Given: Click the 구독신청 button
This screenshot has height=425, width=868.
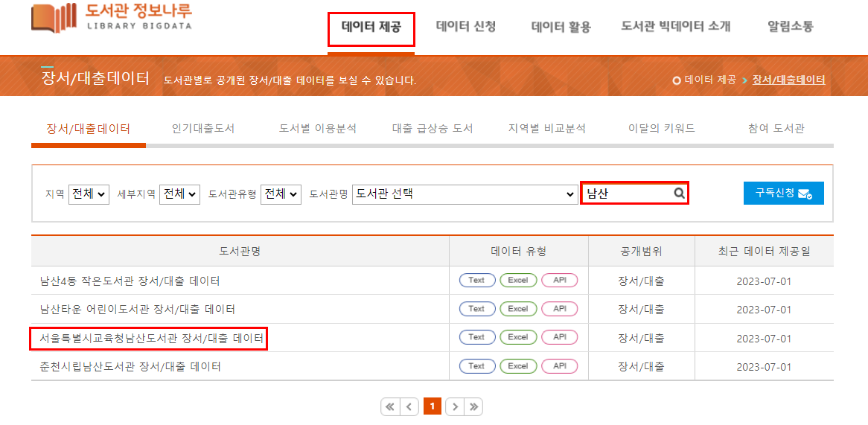Looking at the screenshot, I should [783, 193].
